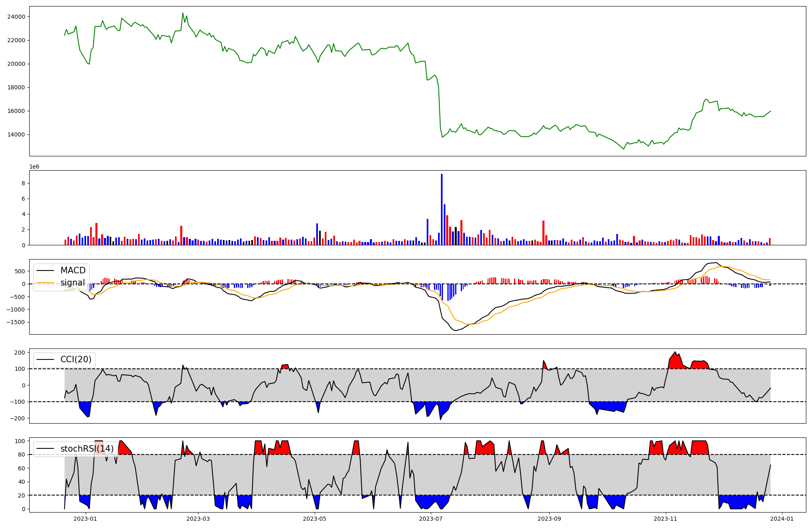812x528 pixels.
Task: Click the 14000 price axis tick label
Action: click(x=16, y=135)
